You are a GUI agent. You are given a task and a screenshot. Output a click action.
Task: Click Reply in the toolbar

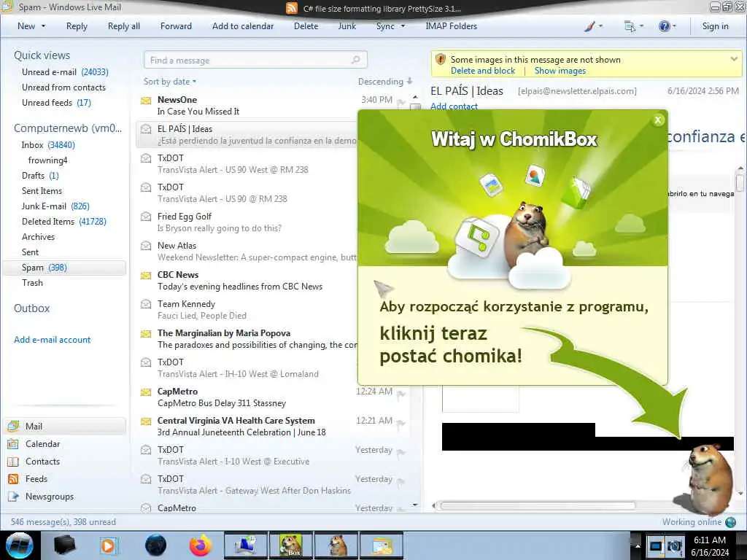pos(77,26)
